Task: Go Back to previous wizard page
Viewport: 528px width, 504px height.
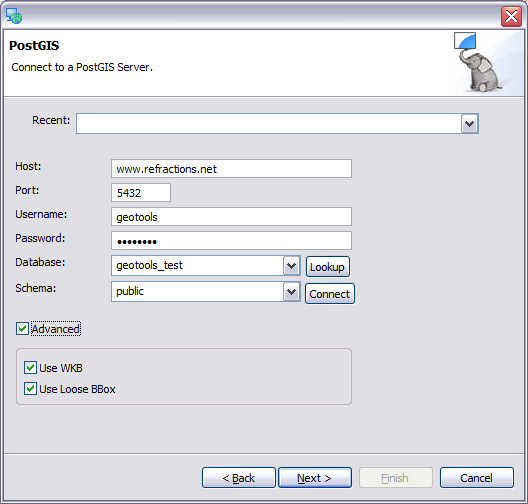Action: pos(239,477)
